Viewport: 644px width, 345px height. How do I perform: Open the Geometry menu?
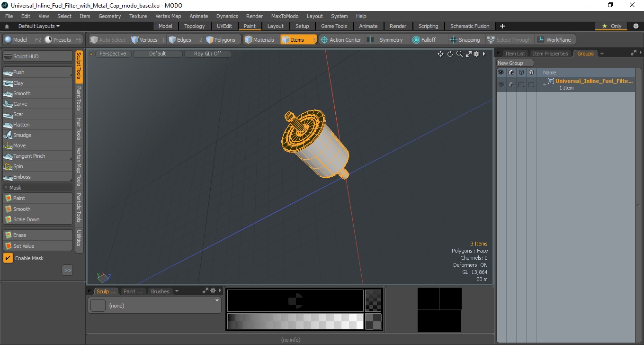[x=109, y=16]
